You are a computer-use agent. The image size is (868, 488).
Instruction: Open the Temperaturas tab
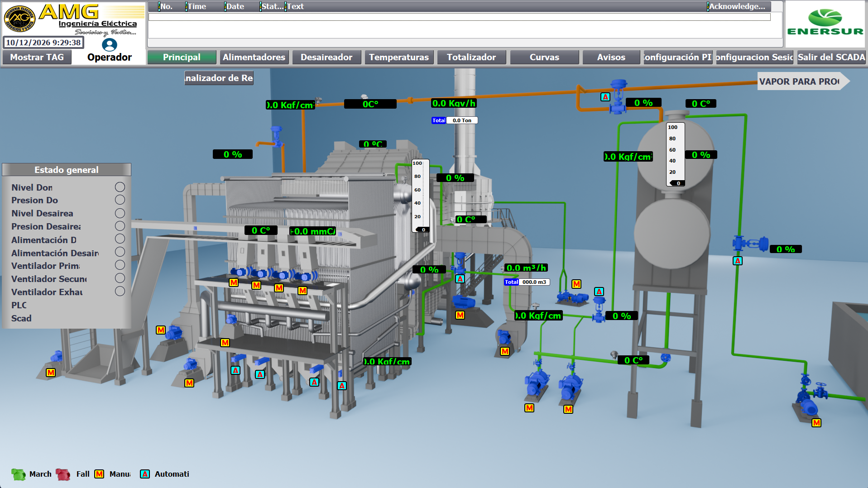pos(399,57)
